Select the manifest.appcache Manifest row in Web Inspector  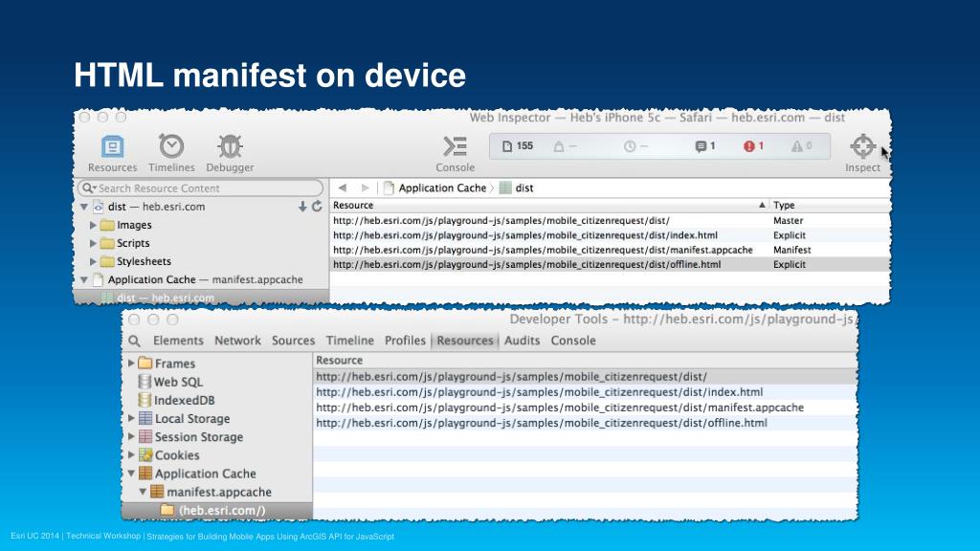pyautogui.click(x=610, y=250)
